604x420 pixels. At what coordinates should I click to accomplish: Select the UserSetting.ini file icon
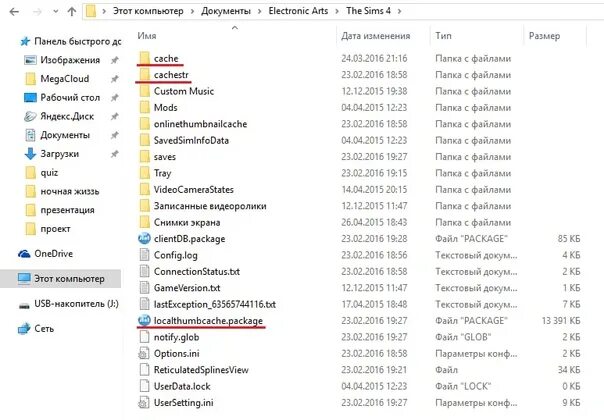tap(144, 403)
